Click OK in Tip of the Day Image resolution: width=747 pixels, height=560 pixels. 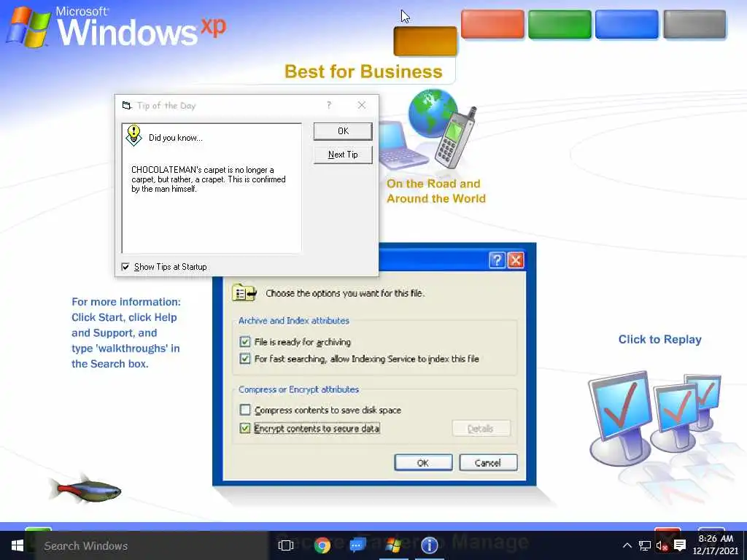coord(343,131)
